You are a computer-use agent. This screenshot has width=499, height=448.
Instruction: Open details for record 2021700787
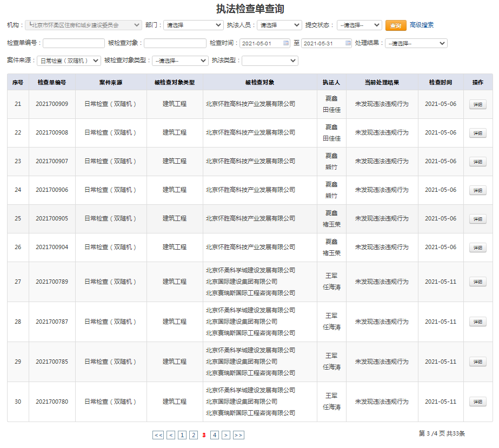(478, 322)
